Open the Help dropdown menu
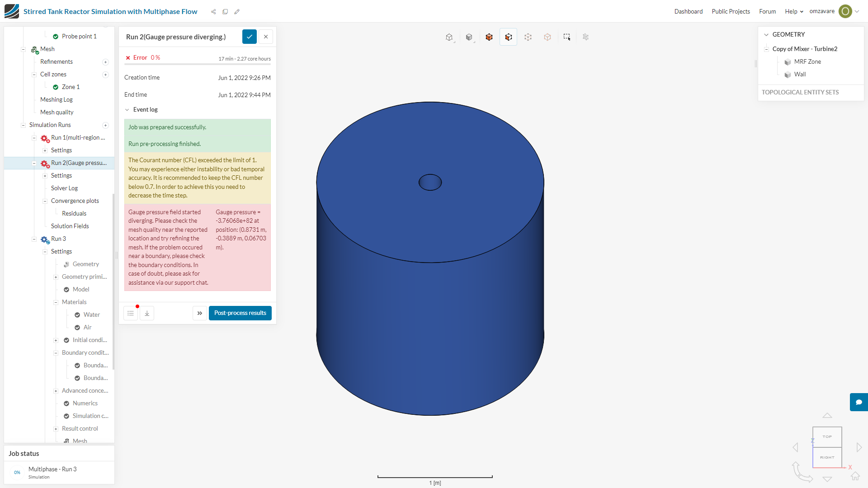Screen dimensions: 868x488 [x=794, y=11]
